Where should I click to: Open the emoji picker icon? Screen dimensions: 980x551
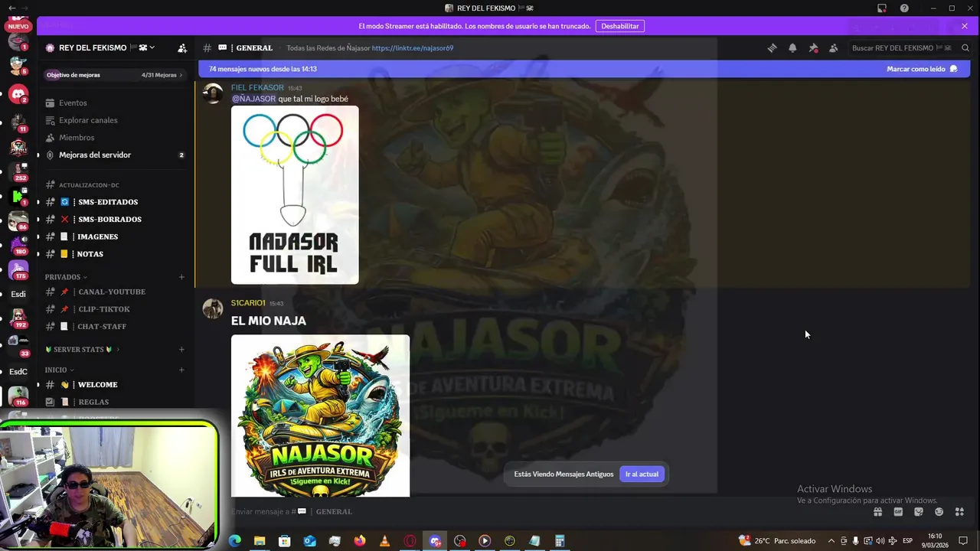(x=939, y=512)
